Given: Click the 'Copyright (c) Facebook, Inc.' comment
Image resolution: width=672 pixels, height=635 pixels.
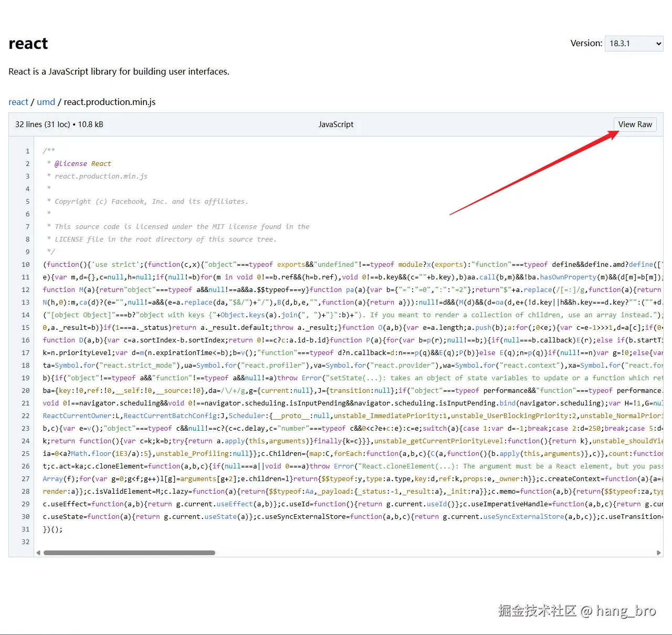Looking at the screenshot, I should tap(148, 202).
